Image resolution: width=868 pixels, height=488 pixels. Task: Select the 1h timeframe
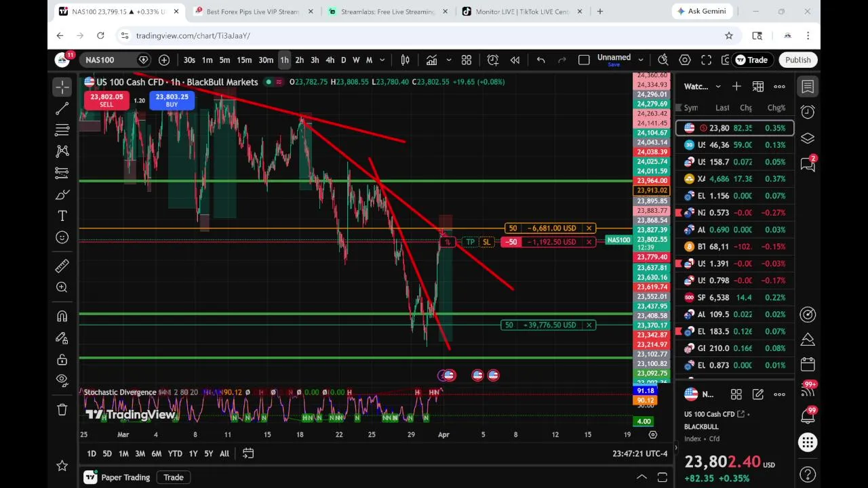point(284,60)
